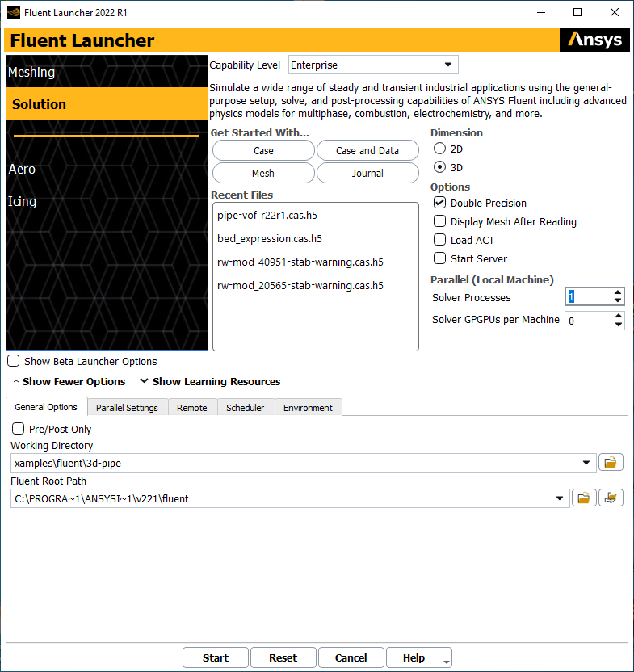Viewport: 634px width, 672px height.
Task: Click the Cancel button
Action: point(351,657)
